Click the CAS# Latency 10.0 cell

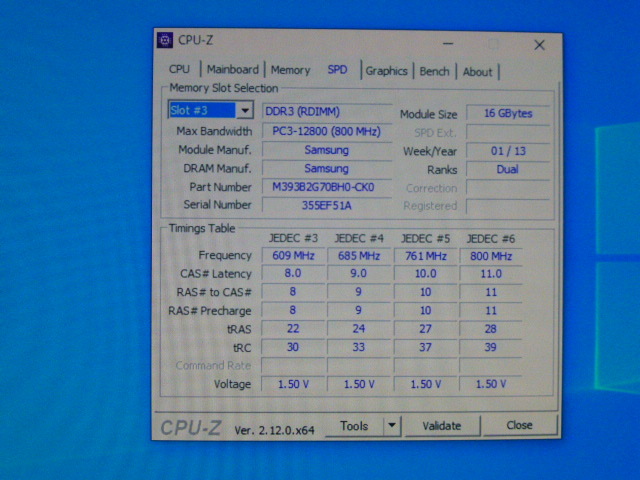[x=425, y=274]
